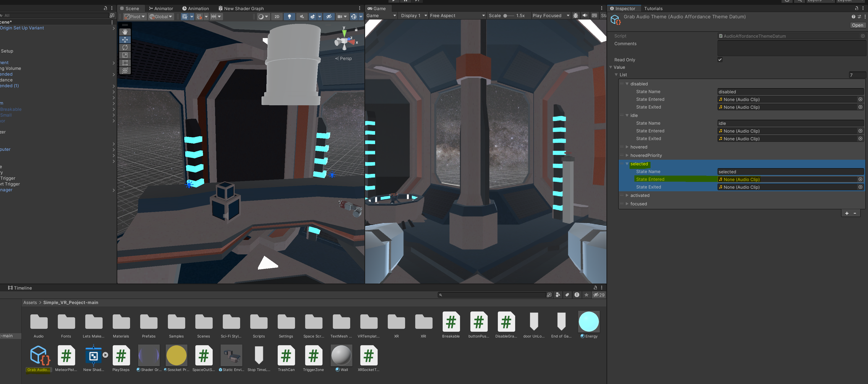The height and width of the screenshot is (384, 868).
Task: Adjust the game view Scale slider
Action: tap(505, 15)
